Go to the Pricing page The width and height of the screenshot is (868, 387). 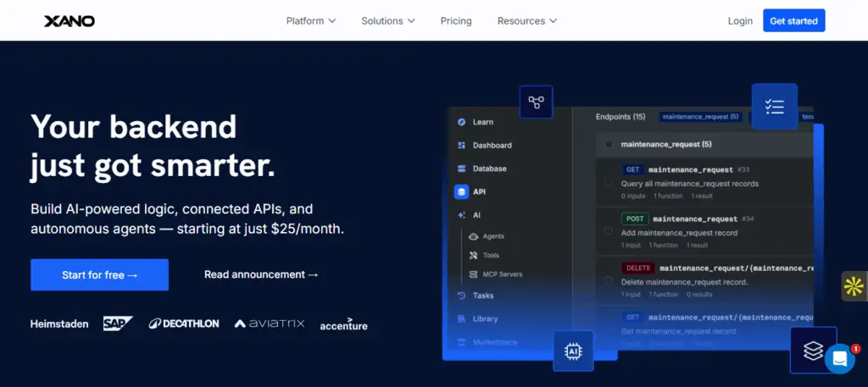pos(456,20)
